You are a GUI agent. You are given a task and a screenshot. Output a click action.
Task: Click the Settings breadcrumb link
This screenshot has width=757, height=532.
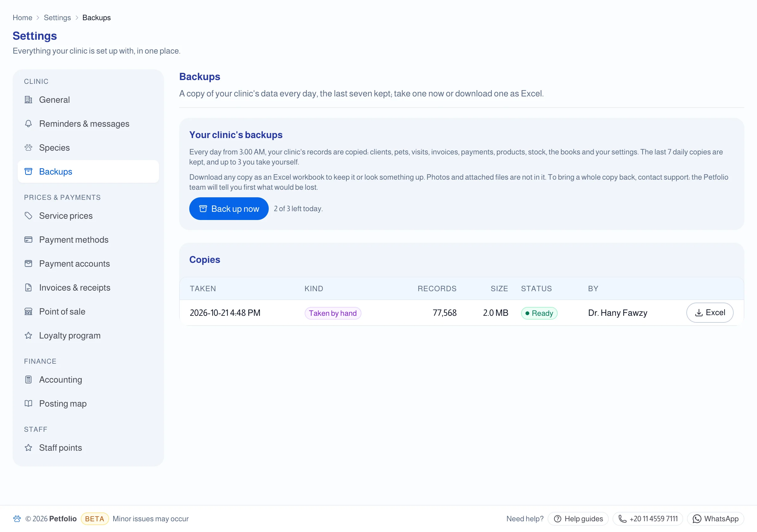57,18
